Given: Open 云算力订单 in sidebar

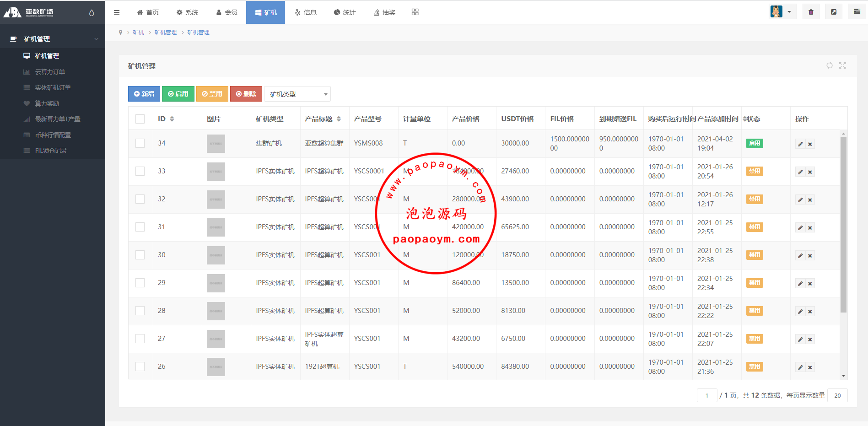Looking at the screenshot, I should pos(50,72).
